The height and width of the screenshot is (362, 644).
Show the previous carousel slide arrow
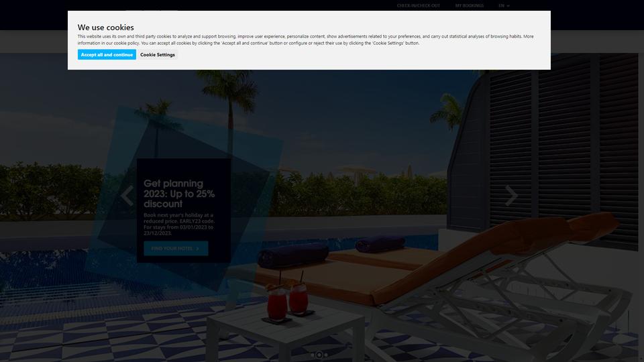[127, 195]
